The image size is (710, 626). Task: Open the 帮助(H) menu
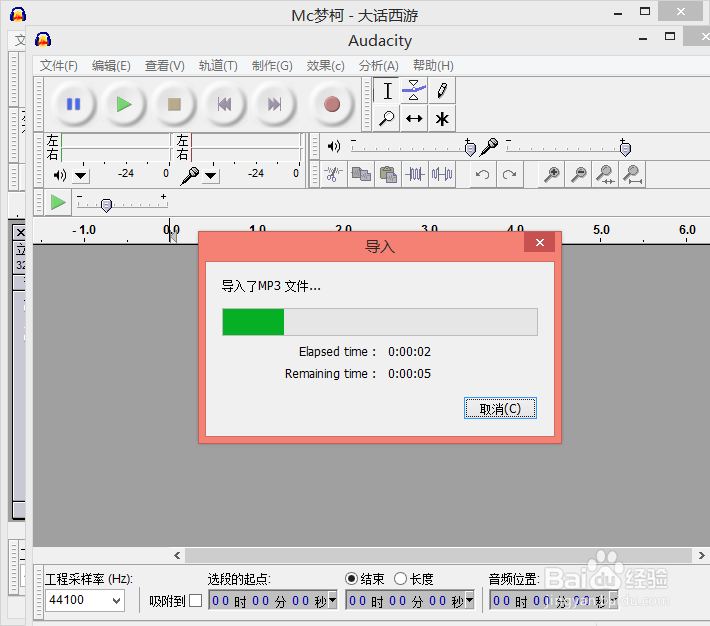[x=433, y=66]
